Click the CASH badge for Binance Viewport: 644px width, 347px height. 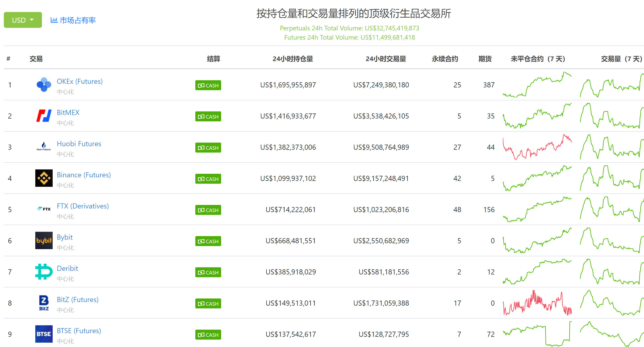(x=208, y=179)
